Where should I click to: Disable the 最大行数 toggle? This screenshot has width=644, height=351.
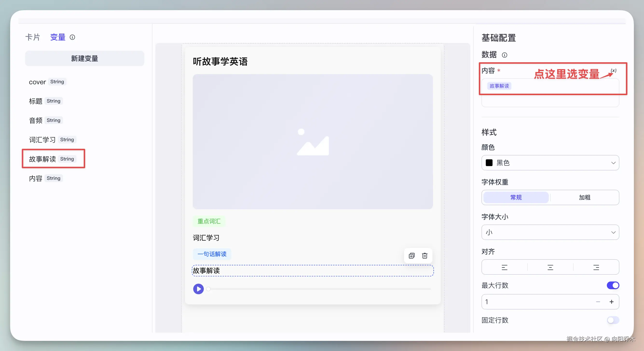point(613,285)
